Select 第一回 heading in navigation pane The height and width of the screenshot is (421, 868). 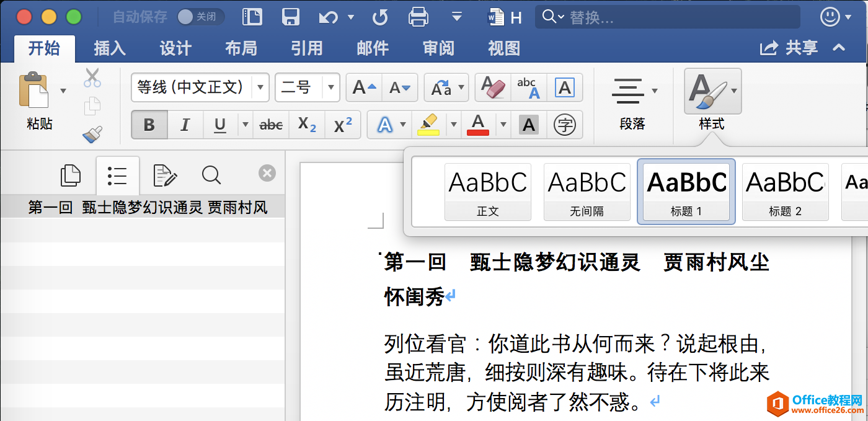[143, 207]
